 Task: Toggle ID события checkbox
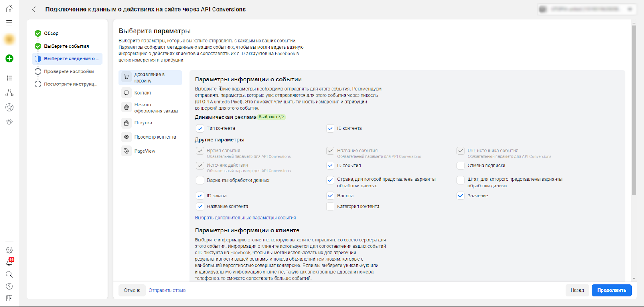coord(330,166)
